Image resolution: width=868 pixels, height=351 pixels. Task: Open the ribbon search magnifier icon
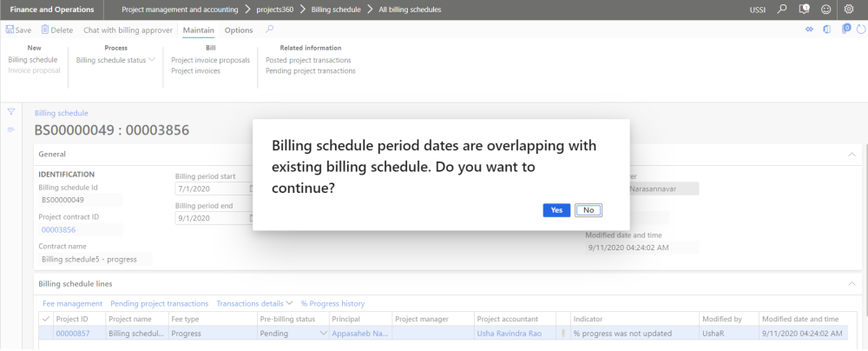(269, 30)
